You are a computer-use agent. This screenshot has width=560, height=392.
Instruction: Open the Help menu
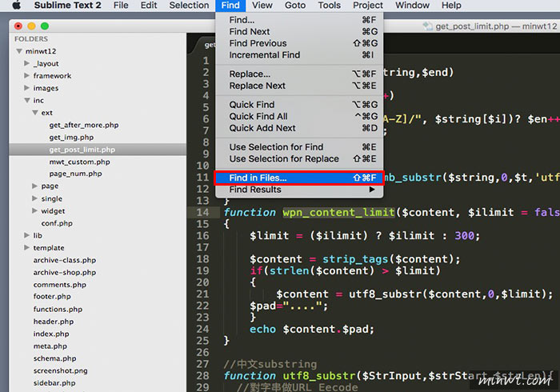[451, 5]
